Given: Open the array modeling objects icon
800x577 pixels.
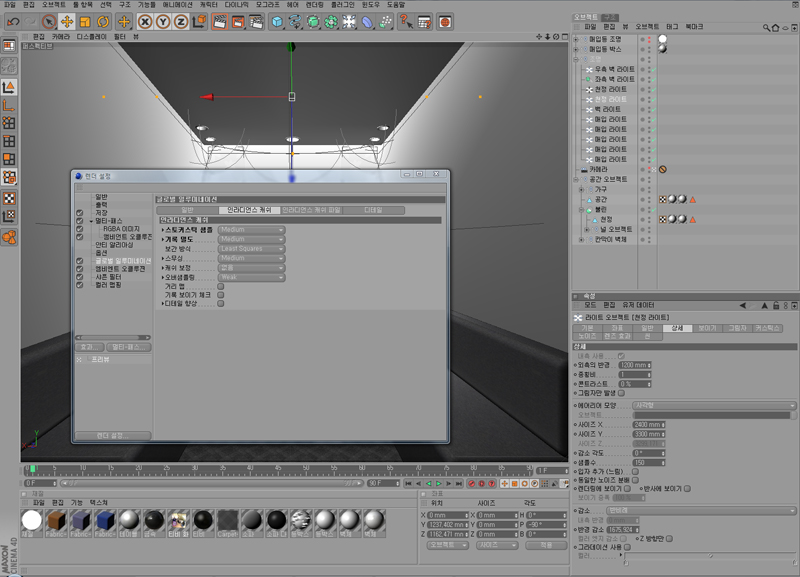Looking at the screenshot, I should coord(331,21).
